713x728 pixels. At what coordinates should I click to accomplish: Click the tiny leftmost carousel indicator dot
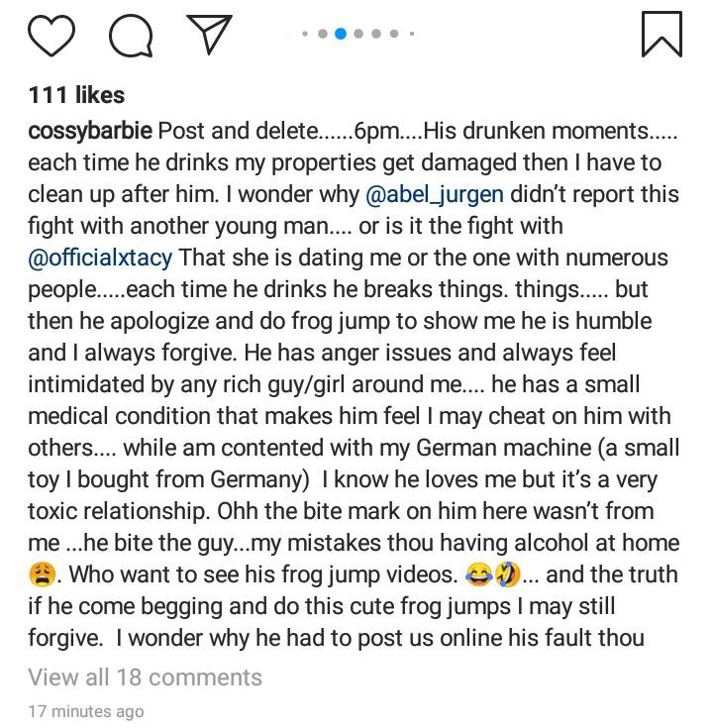[x=305, y=34]
